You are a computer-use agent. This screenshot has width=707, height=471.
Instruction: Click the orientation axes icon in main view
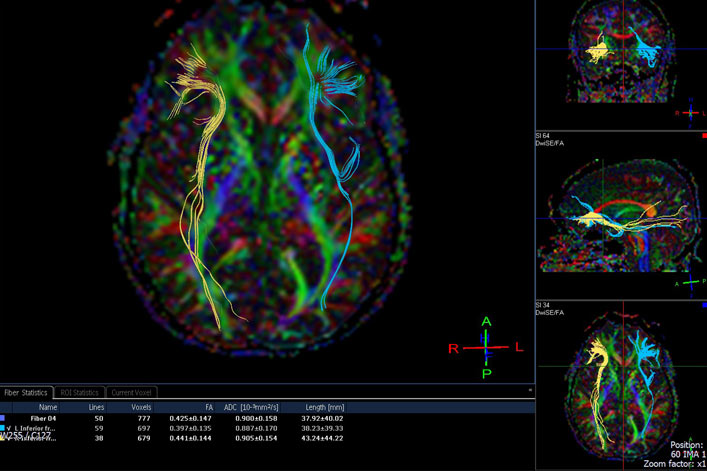(487, 347)
